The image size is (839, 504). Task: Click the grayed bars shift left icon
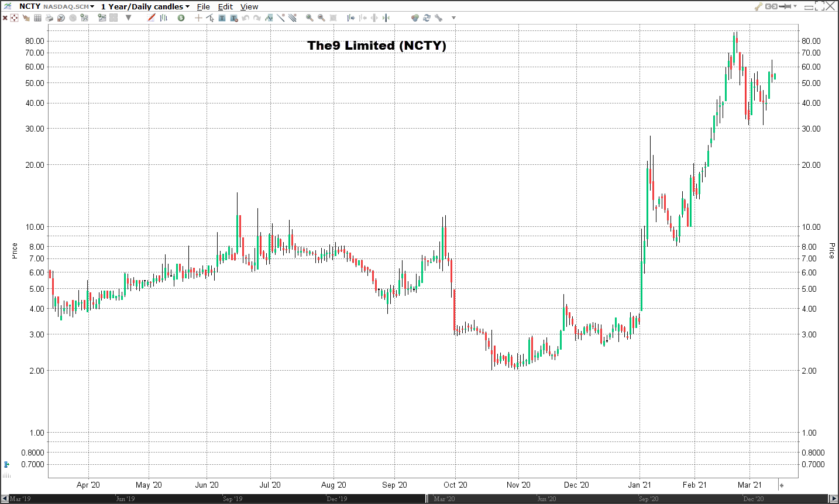click(363, 18)
